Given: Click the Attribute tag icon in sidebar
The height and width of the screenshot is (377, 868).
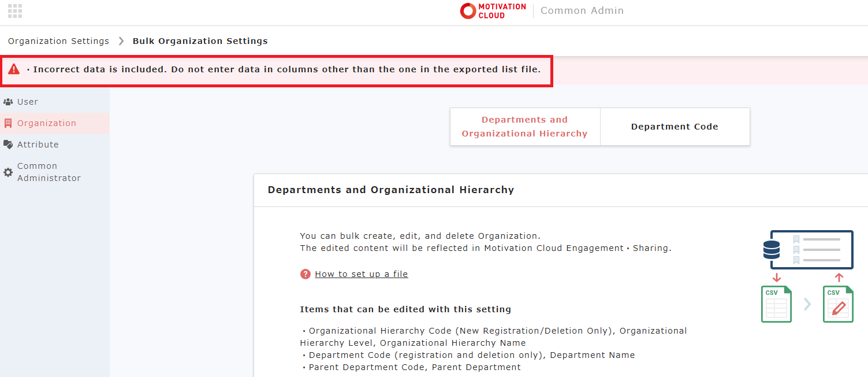Looking at the screenshot, I should [x=8, y=145].
